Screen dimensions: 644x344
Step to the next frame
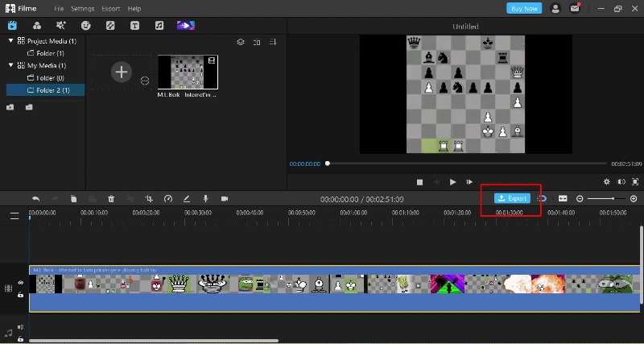click(x=469, y=181)
